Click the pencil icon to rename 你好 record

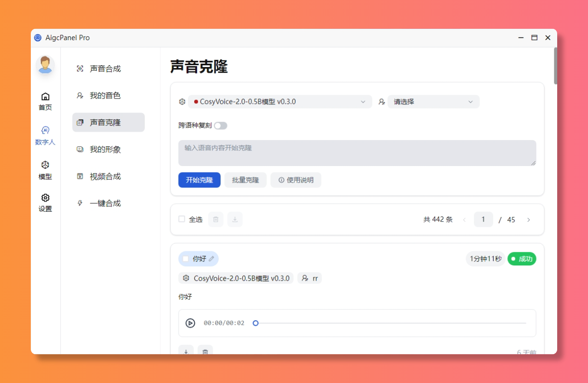tap(211, 259)
